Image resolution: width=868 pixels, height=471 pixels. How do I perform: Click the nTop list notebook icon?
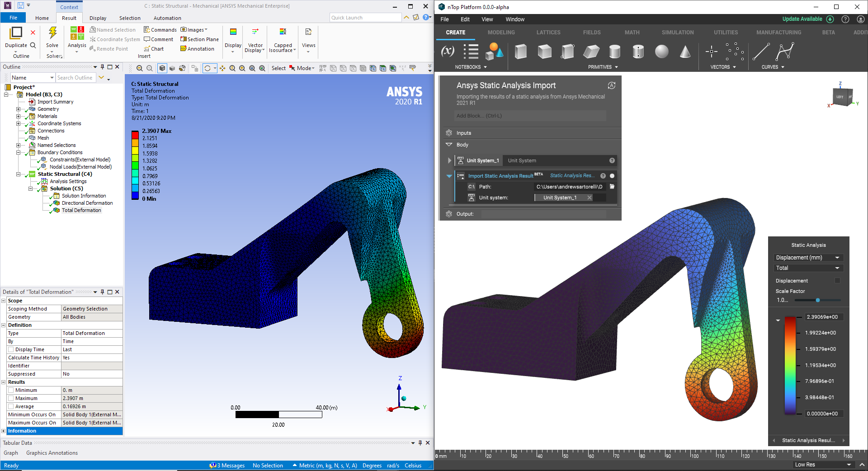(x=471, y=52)
